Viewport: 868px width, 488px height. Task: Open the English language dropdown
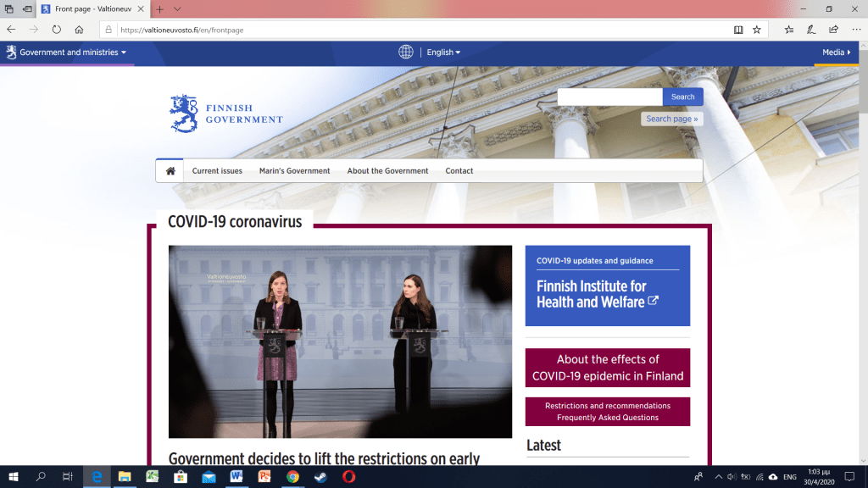[443, 53]
